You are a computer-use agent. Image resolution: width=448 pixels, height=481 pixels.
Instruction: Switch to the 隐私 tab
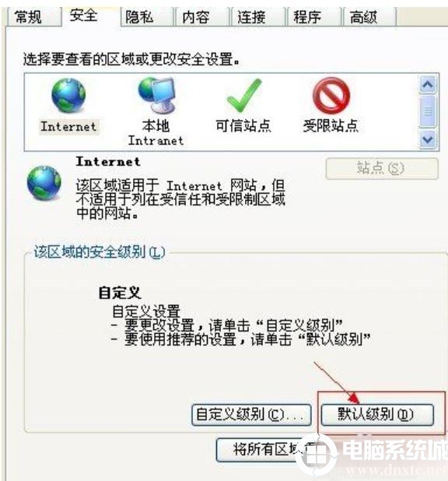(x=140, y=17)
